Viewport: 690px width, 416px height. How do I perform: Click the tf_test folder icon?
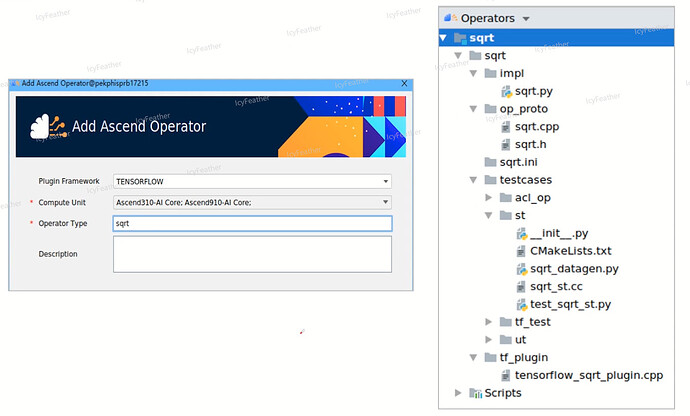pos(506,322)
